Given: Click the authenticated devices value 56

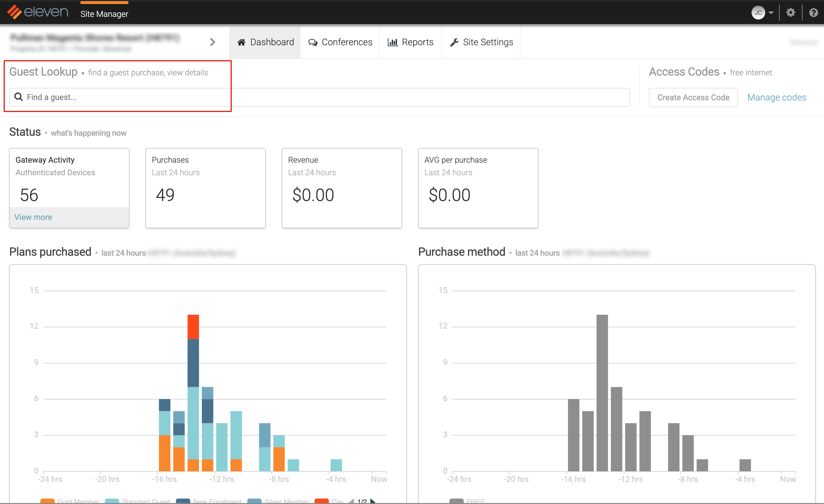Looking at the screenshot, I should tap(29, 195).
